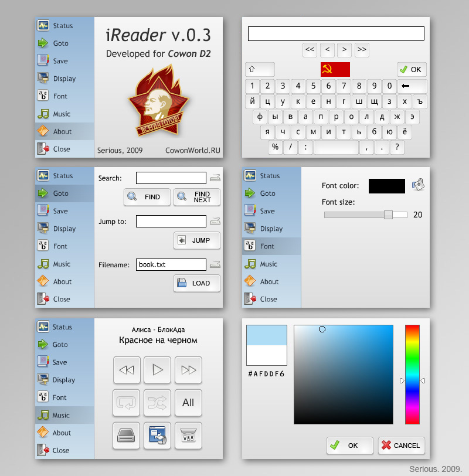Tap the number 5 key
Screen dimensions: 469x476
pos(313,86)
